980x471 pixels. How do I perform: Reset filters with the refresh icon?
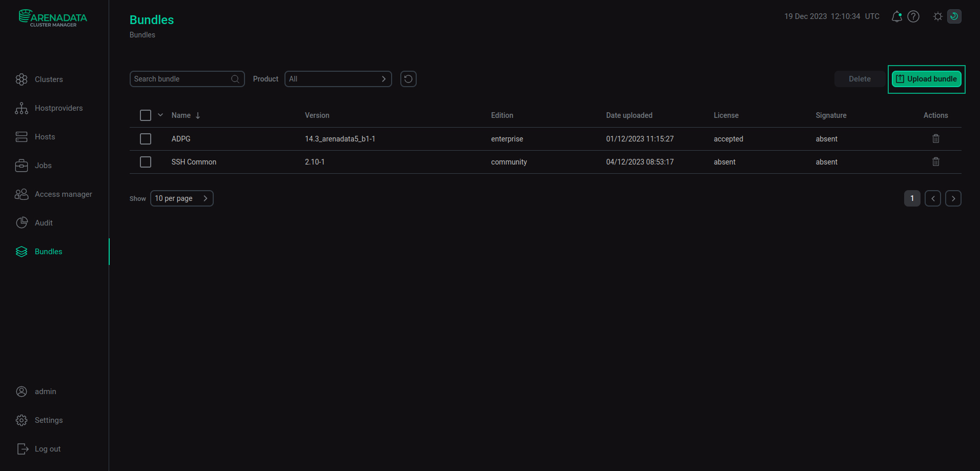tap(409, 79)
